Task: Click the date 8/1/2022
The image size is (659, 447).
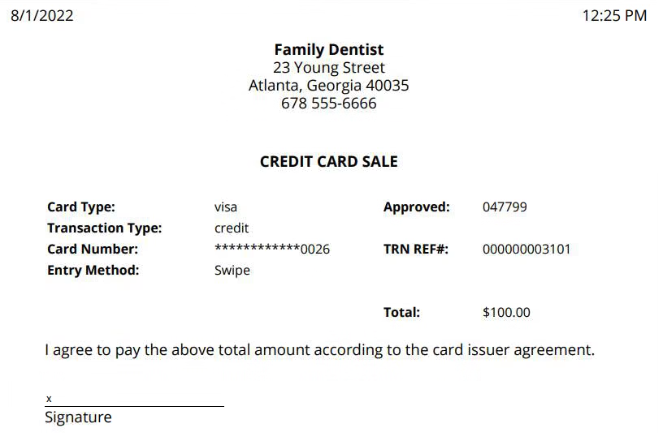Action: tap(42, 16)
